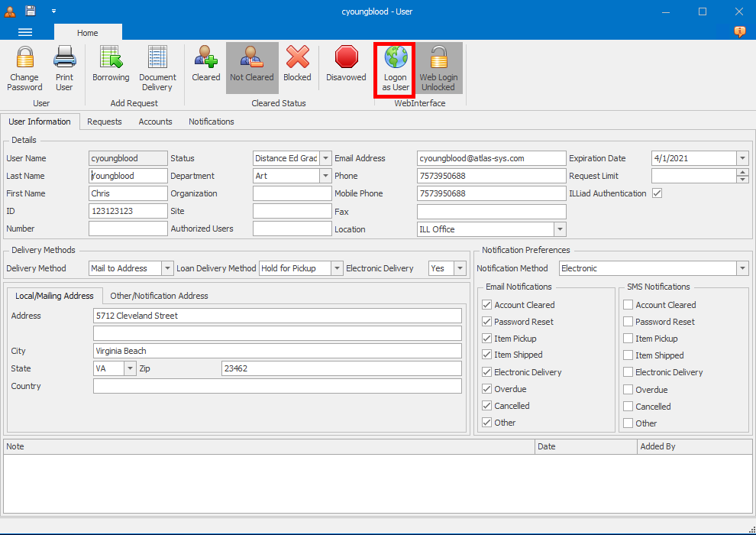Image resolution: width=756 pixels, height=535 pixels.
Task: Click the Disavowed status icon
Action: (x=346, y=67)
